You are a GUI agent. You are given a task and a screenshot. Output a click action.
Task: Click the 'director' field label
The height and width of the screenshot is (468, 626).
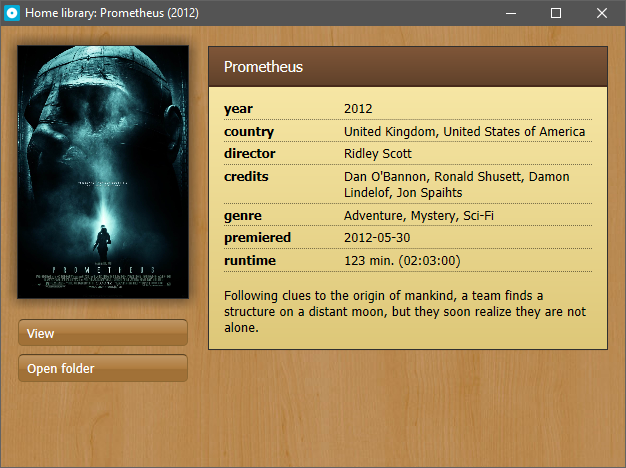pos(250,154)
